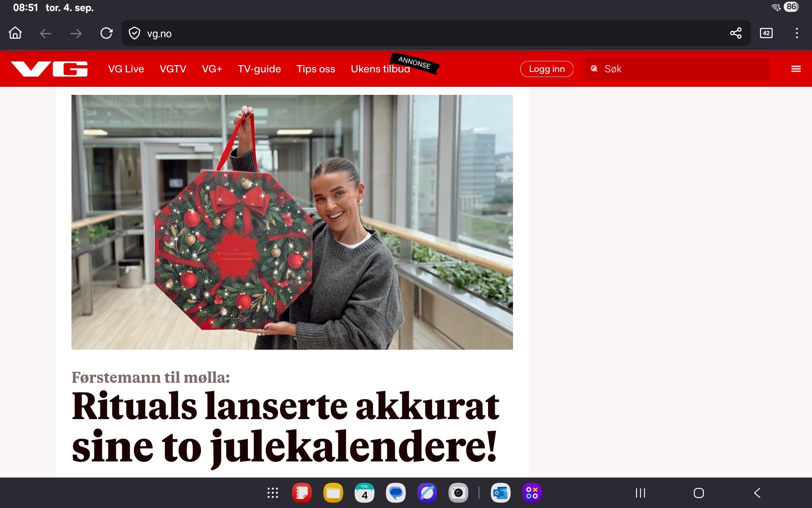Viewport: 812px width, 508px height.
Task: Open the TV-guide link
Action: [x=259, y=69]
